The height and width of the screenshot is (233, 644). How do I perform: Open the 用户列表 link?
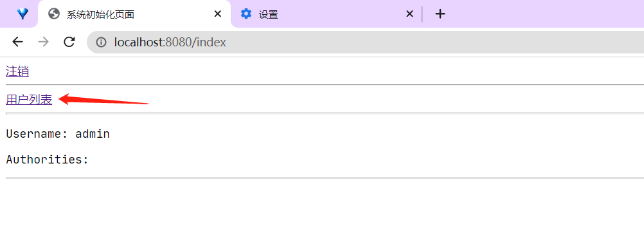[x=29, y=100]
